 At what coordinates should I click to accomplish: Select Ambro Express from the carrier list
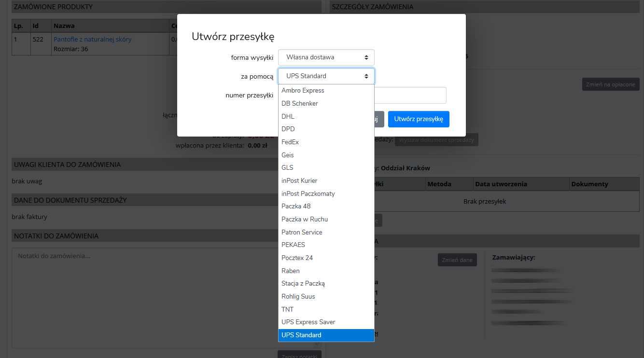[x=326, y=90]
